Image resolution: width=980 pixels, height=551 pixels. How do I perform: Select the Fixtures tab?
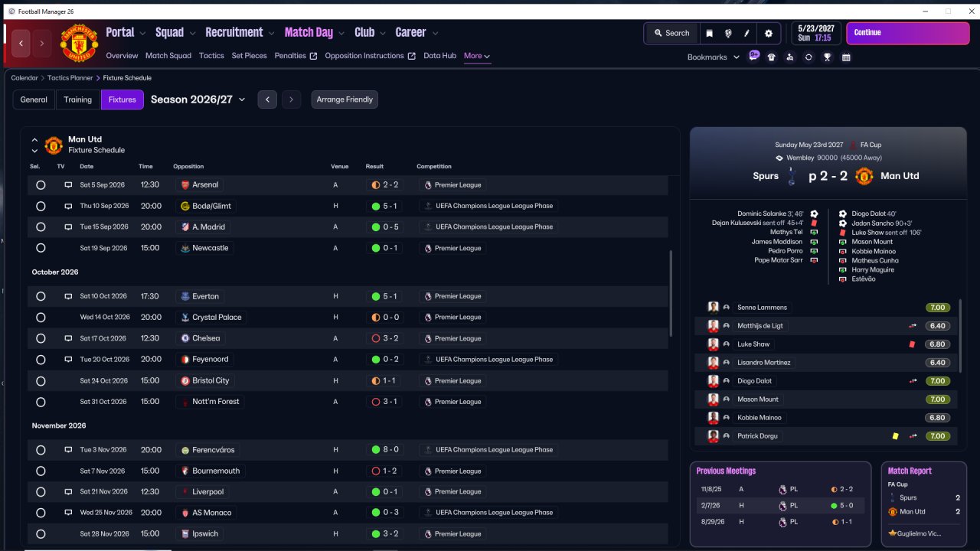(122, 99)
